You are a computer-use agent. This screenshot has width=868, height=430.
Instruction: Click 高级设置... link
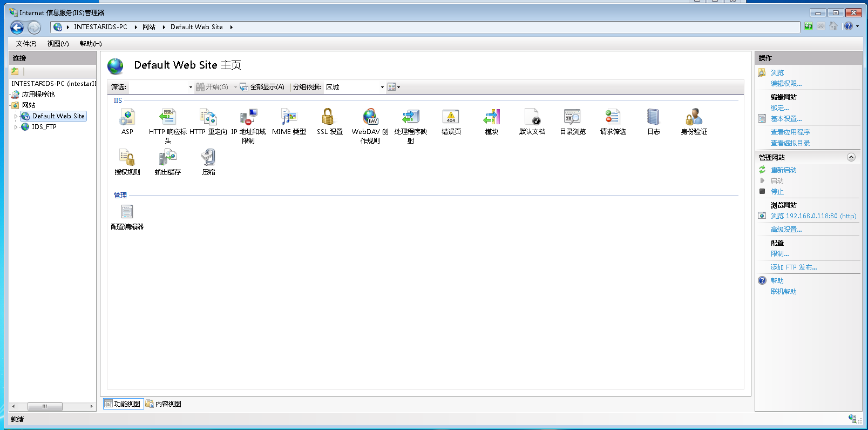[786, 230]
